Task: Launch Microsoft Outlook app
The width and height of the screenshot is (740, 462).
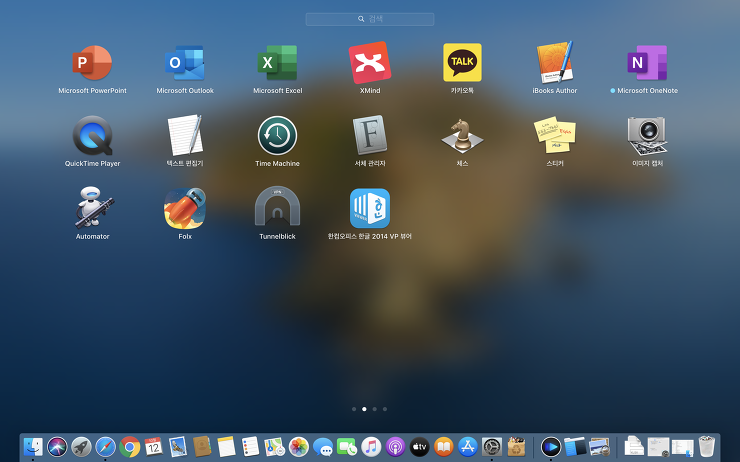Action: pyautogui.click(x=185, y=63)
